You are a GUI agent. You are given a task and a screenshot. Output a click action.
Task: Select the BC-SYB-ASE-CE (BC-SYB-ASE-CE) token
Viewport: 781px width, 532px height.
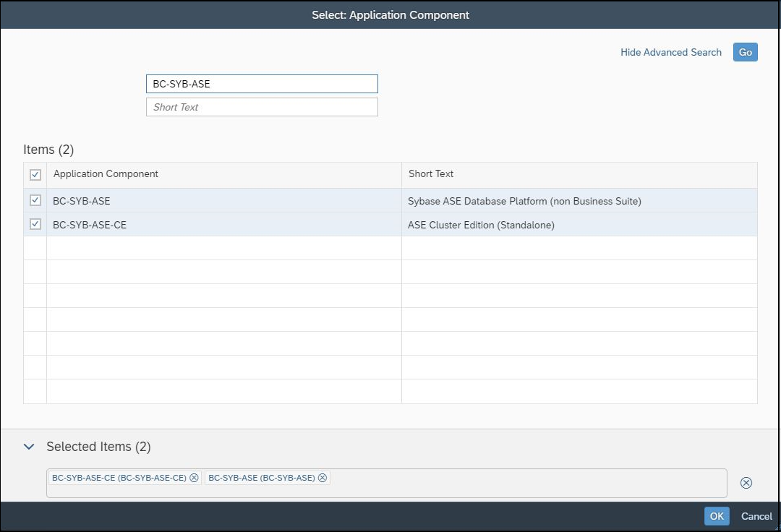pos(119,478)
